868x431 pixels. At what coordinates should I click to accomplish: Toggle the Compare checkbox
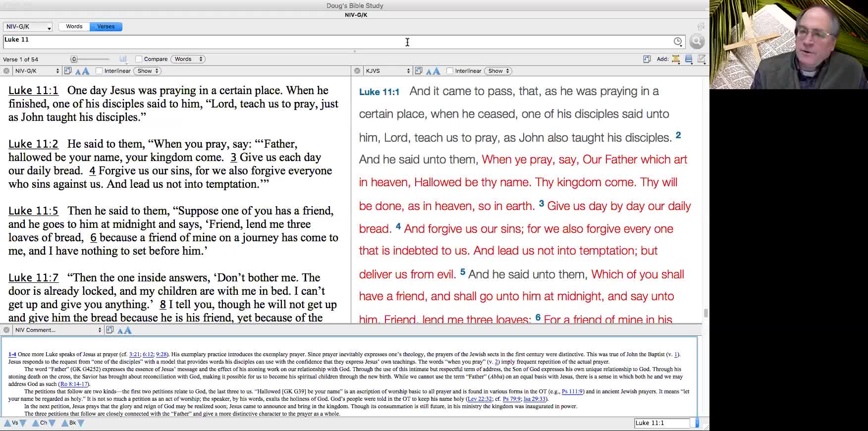point(139,59)
